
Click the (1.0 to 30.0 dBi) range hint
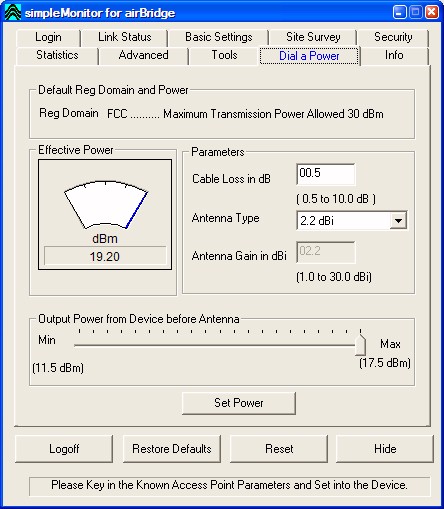click(x=334, y=277)
